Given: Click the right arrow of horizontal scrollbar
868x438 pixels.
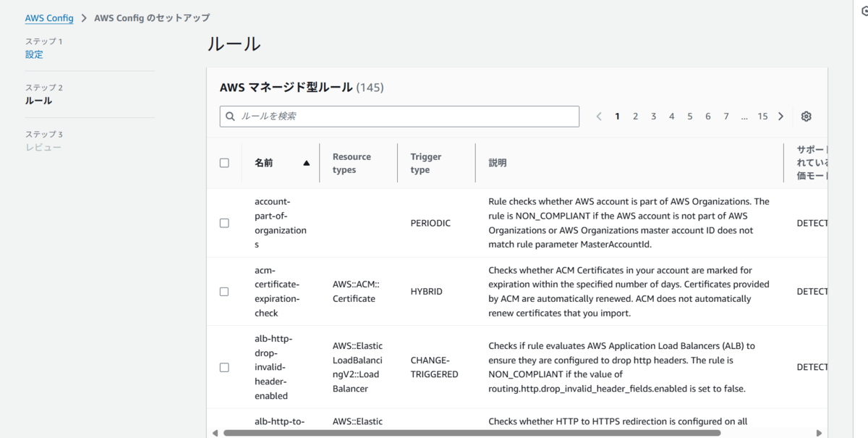Looking at the screenshot, I should [x=819, y=433].
